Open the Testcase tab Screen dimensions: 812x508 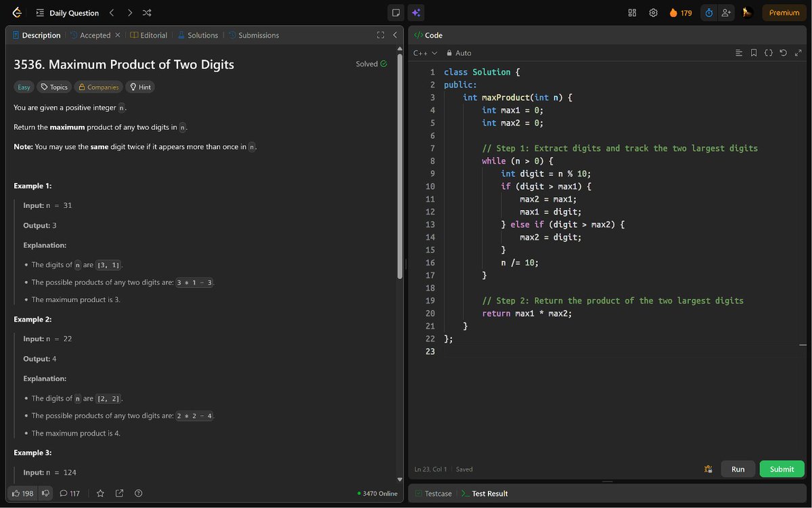tap(433, 493)
